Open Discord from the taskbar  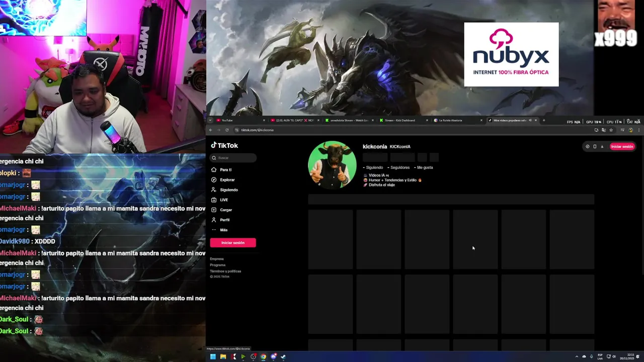[x=273, y=356]
